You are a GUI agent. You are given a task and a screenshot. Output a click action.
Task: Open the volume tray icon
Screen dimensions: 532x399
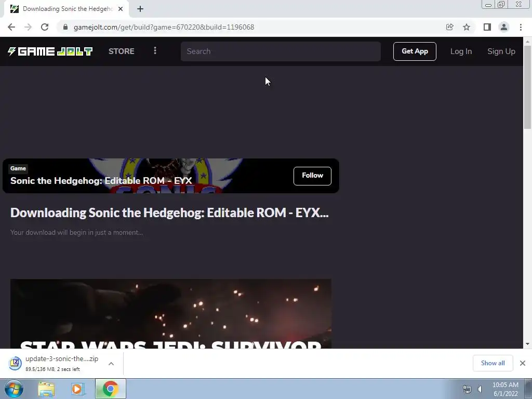coord(480,389)
